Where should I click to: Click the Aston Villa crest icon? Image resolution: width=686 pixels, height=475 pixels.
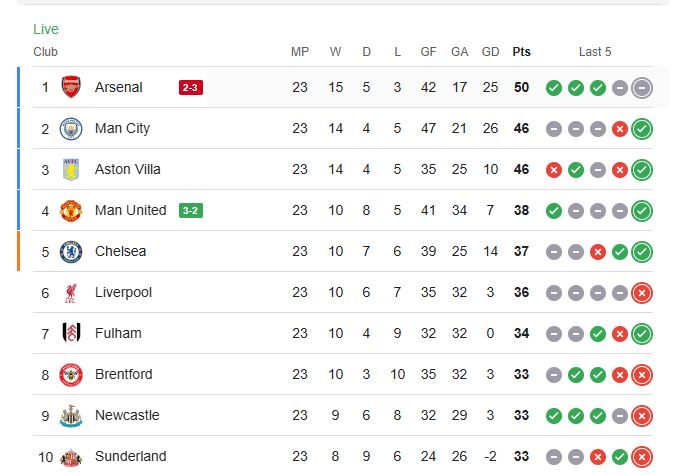pos(71,169)
